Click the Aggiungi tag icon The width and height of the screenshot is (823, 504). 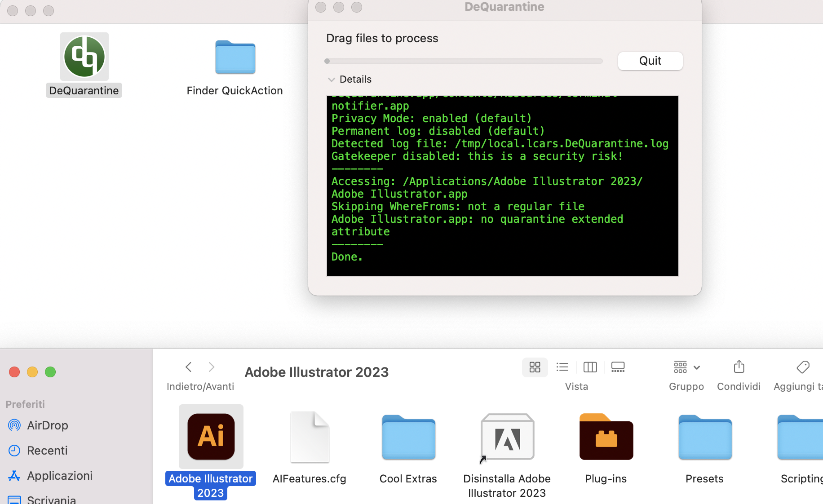click(x=803, y=367)
